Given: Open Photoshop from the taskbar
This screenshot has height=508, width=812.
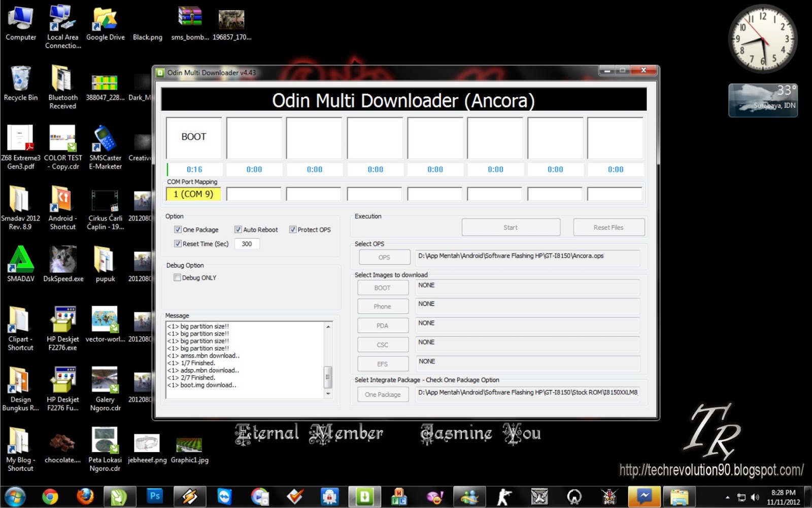Looking at the screenshot, I should pyautogui.click(x=155, y=496).
